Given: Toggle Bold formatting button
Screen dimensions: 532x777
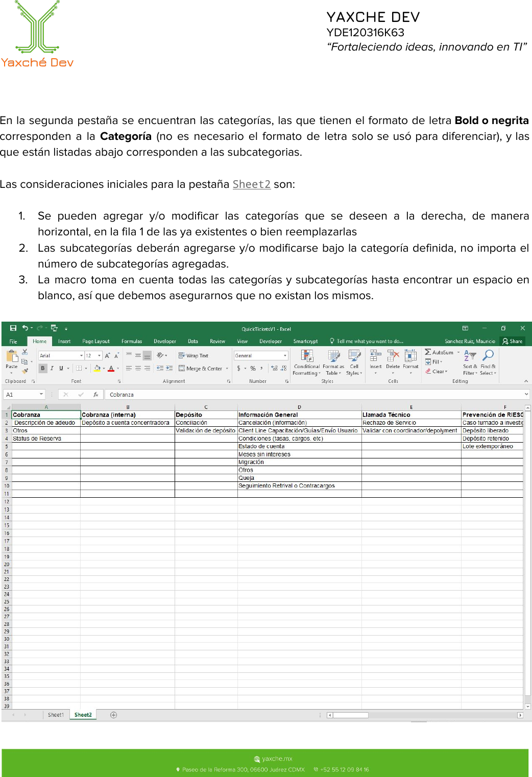Looking at the screenshot, I should 43,368.
